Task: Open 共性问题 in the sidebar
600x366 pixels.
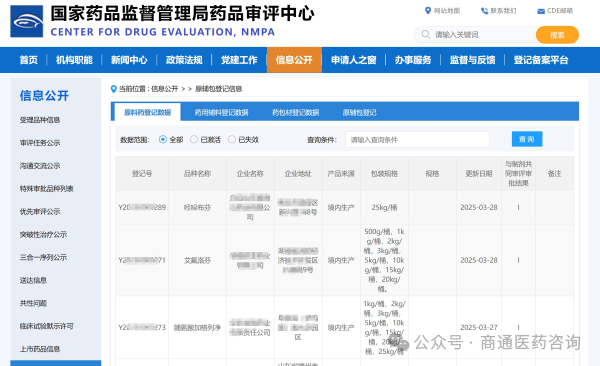Action: click(x=33, y=303)
